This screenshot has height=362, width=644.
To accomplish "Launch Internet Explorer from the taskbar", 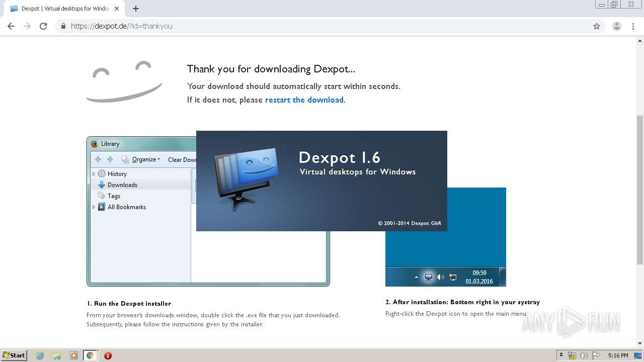I will tap(40, 355).
